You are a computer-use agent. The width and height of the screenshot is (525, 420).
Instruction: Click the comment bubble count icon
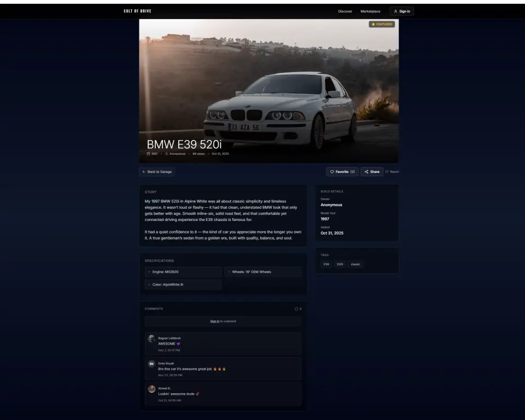point(296,309)
